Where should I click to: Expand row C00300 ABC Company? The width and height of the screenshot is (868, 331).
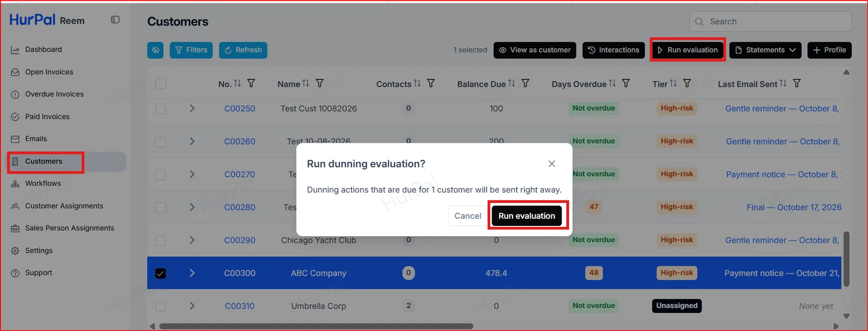pos(192,273)
